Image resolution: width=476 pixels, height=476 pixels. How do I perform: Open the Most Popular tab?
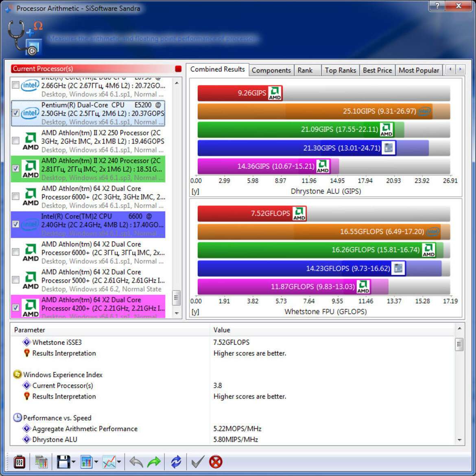click(419, 70)
